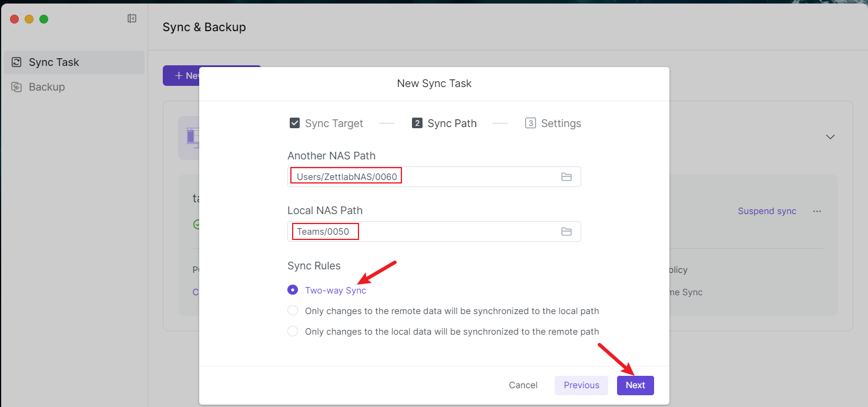The width and height of the screenshot is (868, 407).
Task: Open folder browser for Local NAS Path
Action: [566, 232]
